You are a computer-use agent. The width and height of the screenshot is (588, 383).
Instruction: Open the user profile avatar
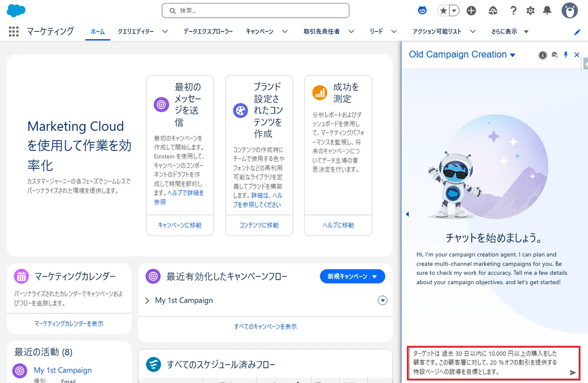(x=569, y=10)
